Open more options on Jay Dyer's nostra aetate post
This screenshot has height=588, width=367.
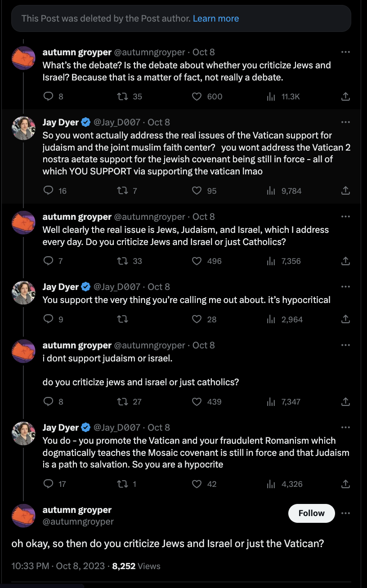click(345, 122)
